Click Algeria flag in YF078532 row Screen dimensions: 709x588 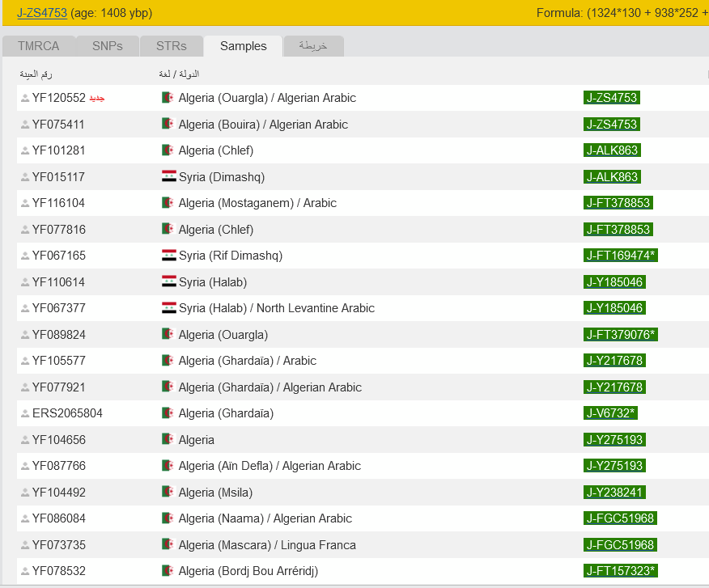[168, 570]
